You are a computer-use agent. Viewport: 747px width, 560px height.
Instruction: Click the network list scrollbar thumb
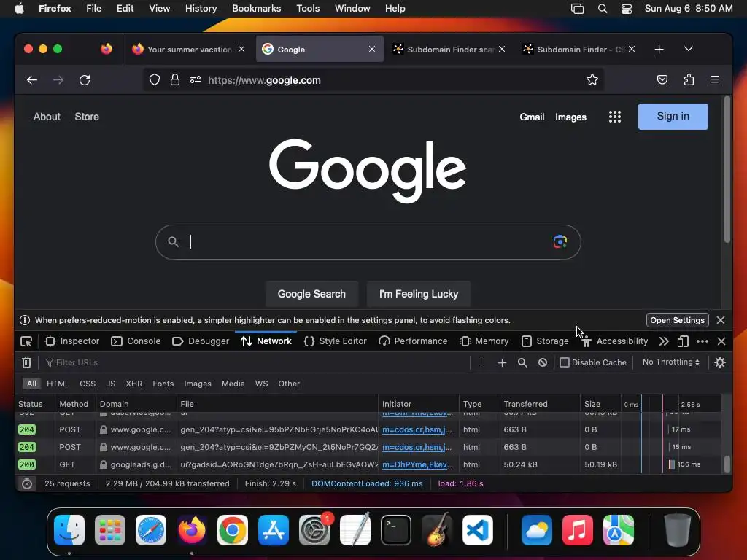[x=727, y=464]
